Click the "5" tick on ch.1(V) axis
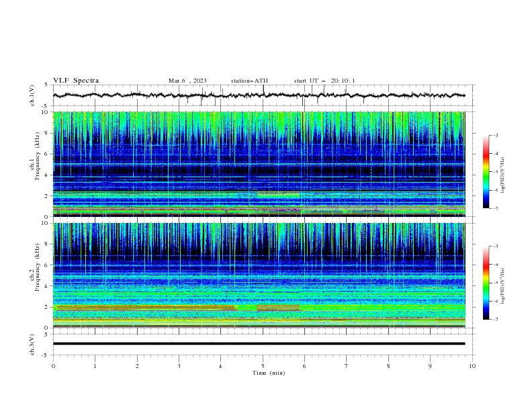Image resolution: width=532 pixels, height=411 pixels. [46, 85]
